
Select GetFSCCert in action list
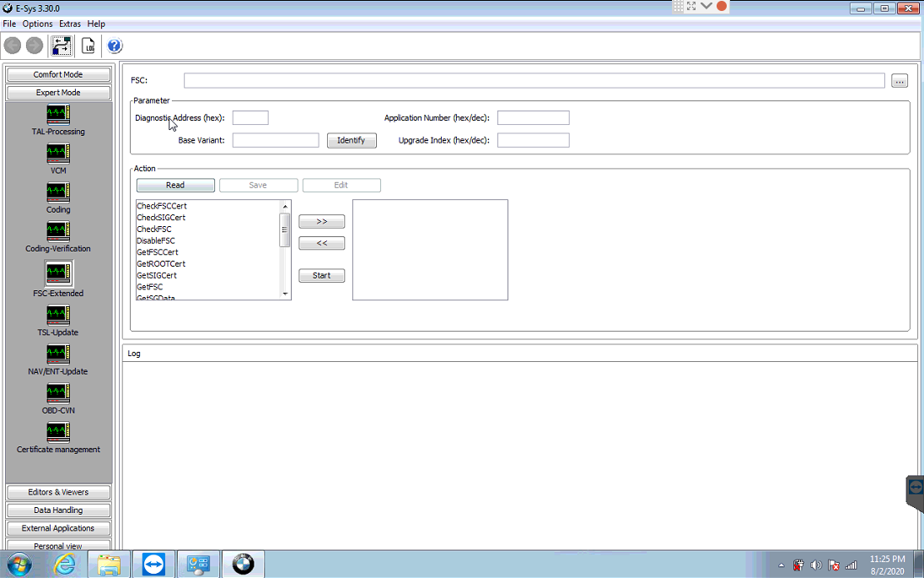[158, 251]
